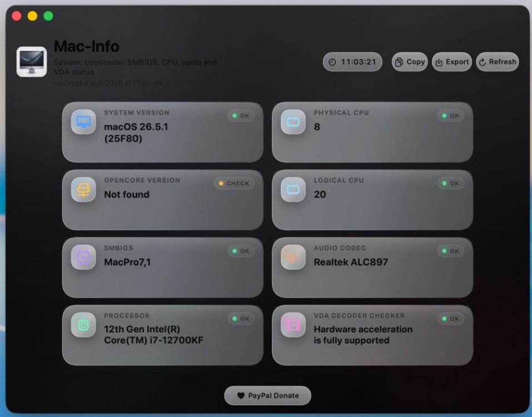
Task: Click the OK badge on System Version
Action: (x=241, y=116)
